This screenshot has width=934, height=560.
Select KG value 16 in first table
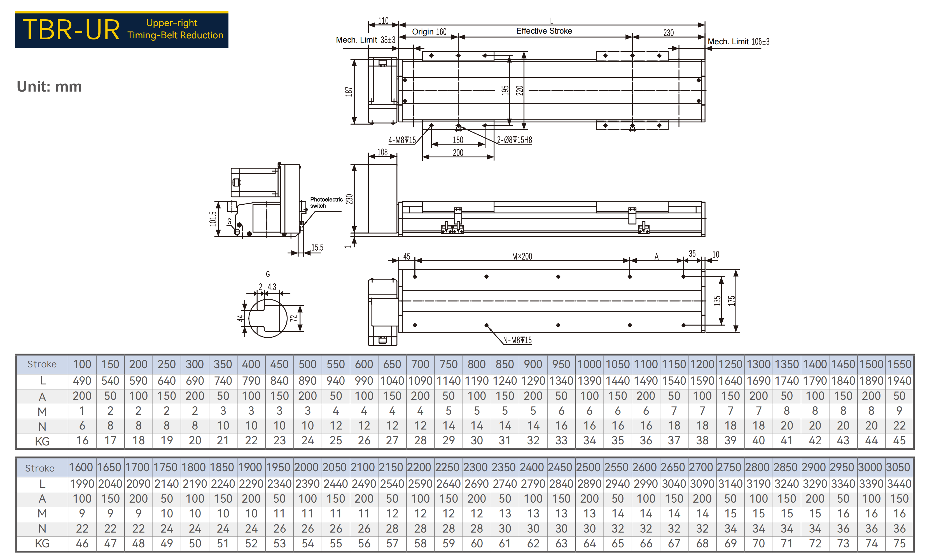[x=82, y=440]
